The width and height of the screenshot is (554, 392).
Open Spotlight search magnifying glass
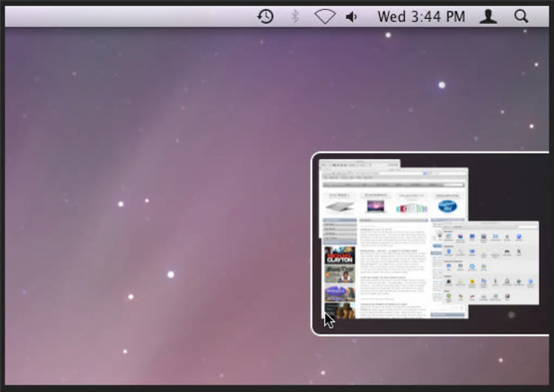click(x=521, y=16)
